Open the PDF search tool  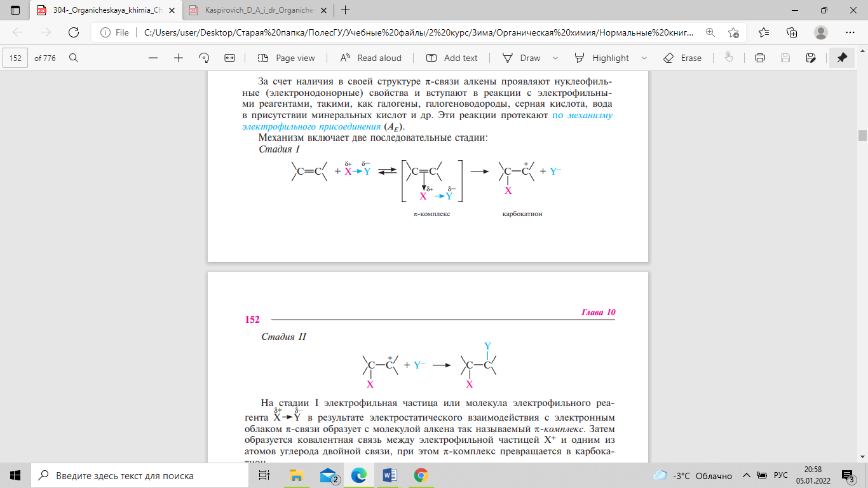click(74, 58)
